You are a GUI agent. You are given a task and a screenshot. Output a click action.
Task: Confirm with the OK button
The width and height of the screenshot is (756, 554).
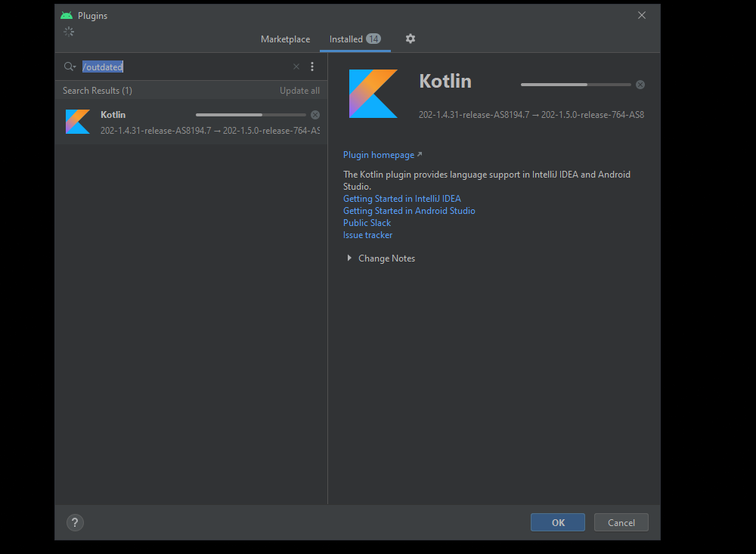coord(558,523)
